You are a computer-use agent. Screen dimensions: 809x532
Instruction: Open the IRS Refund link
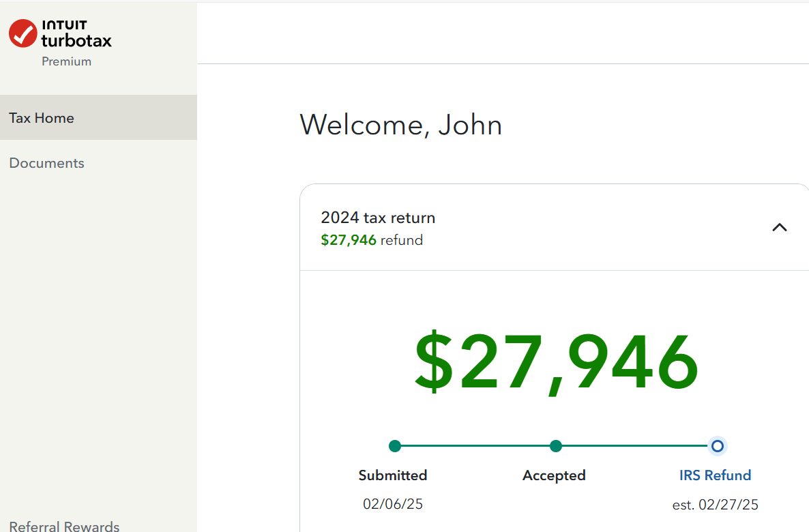(715, 475)
